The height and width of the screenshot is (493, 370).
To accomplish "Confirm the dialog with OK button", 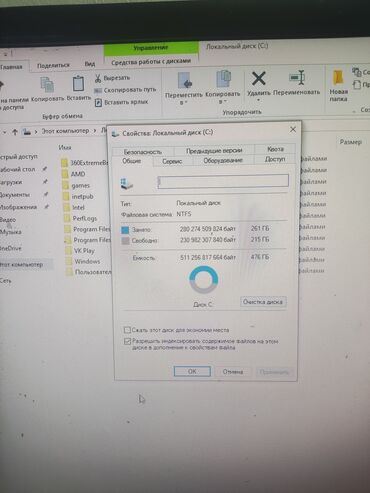I will [192, 371].
